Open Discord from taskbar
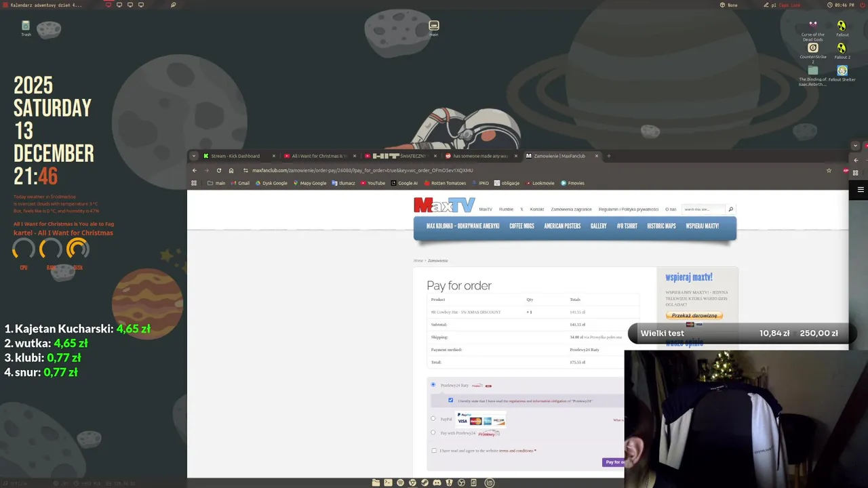 tap(437, 483)
